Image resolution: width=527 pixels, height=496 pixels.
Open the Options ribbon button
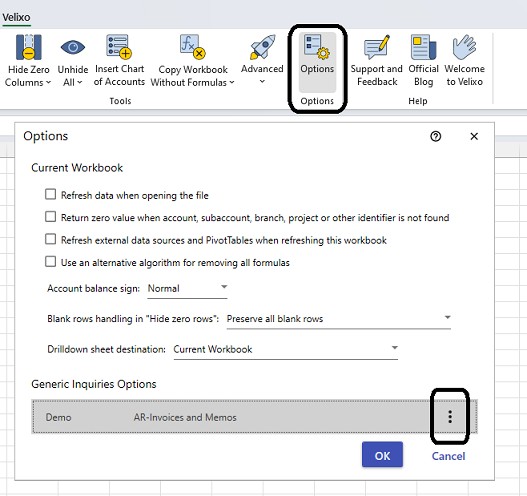(x=317, y=62)
